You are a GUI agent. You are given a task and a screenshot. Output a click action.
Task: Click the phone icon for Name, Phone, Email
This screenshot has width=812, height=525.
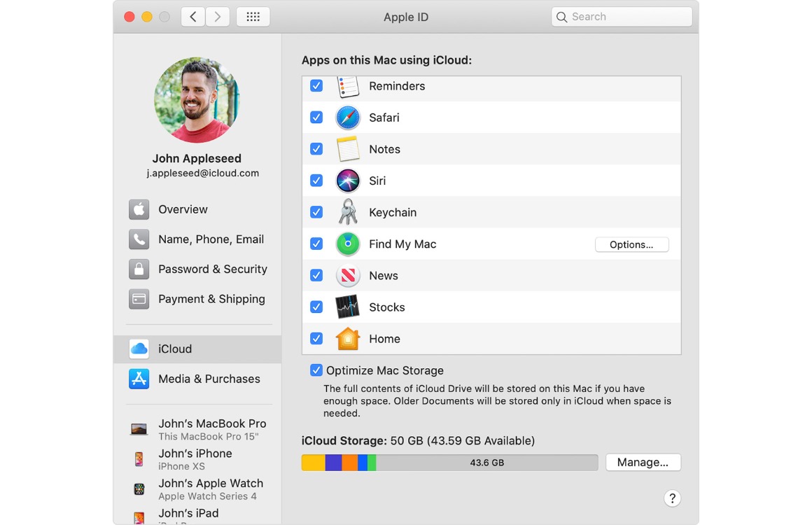coord(139,239)
